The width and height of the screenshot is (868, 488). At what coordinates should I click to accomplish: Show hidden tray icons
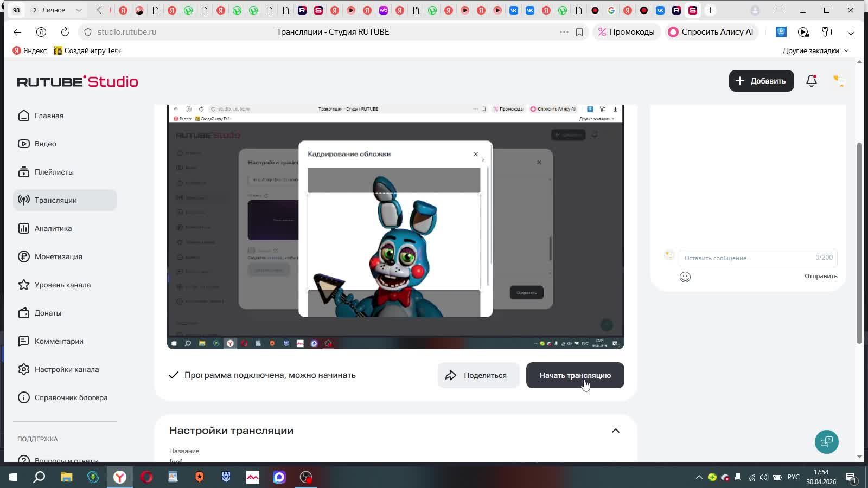click(x=699, y=477)
